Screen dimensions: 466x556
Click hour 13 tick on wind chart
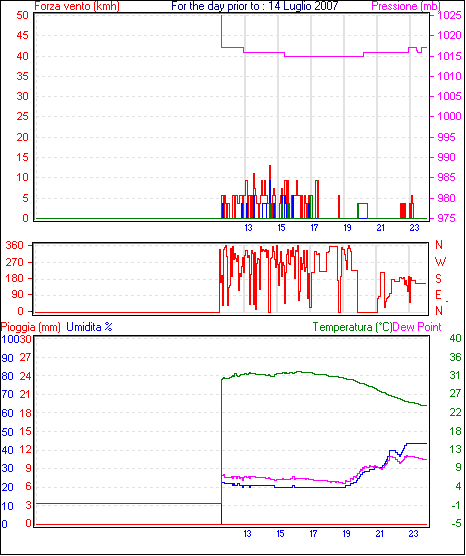[248, 228]
